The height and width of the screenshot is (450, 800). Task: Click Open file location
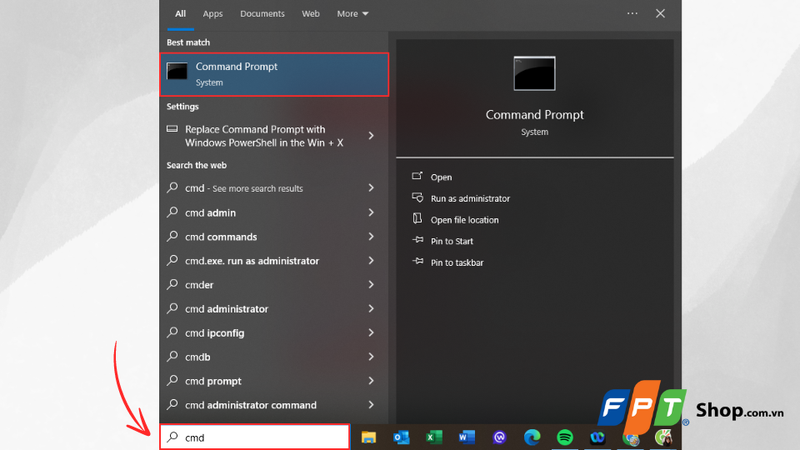click(464, 220)
